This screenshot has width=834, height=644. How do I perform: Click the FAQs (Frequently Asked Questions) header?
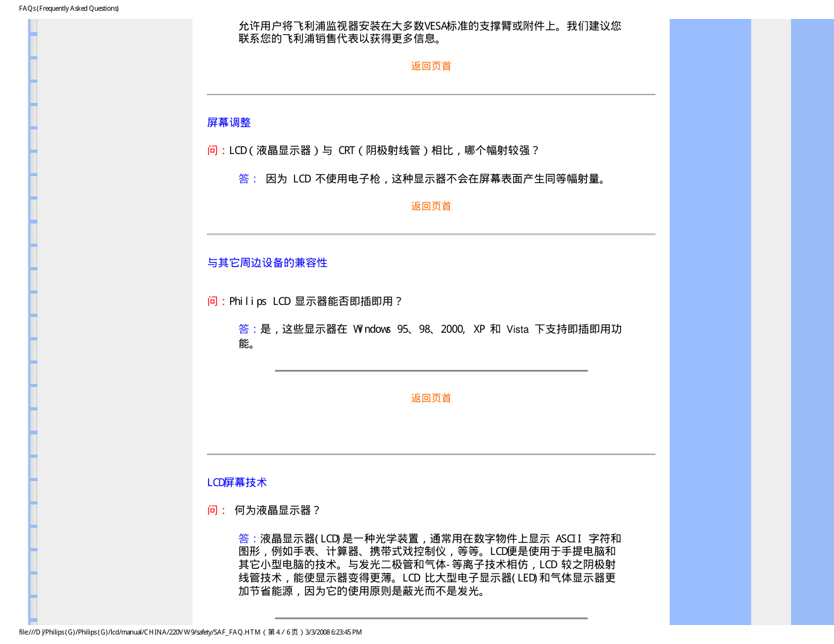click(x=69, y=8)
